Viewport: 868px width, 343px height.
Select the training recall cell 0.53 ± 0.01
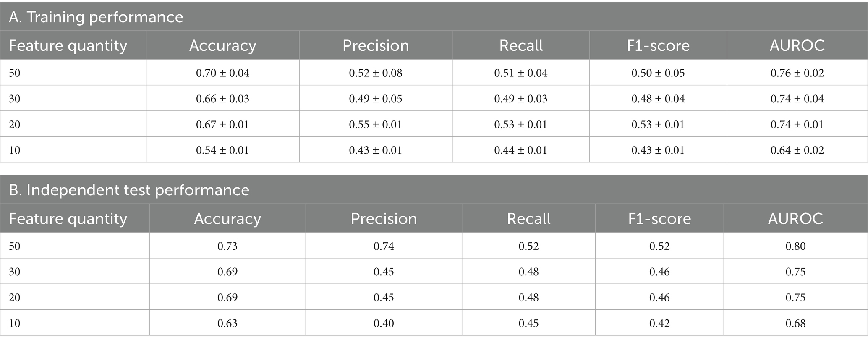pos(521,125)
